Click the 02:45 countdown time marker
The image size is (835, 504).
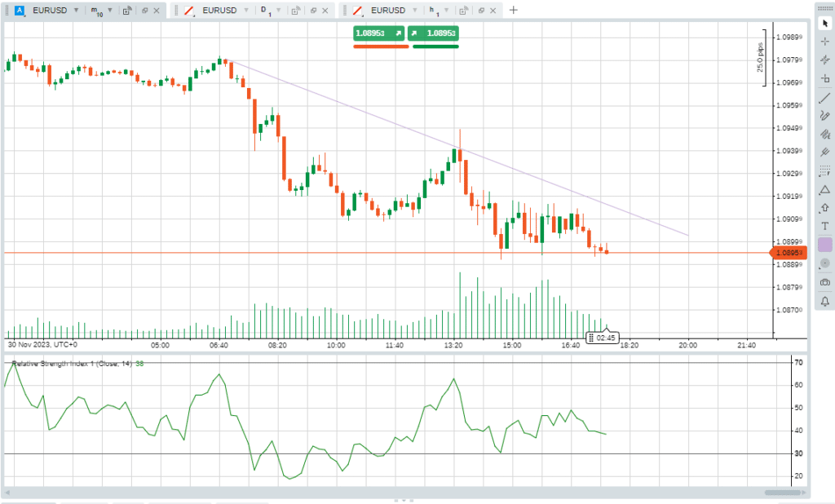pos(603,338)
